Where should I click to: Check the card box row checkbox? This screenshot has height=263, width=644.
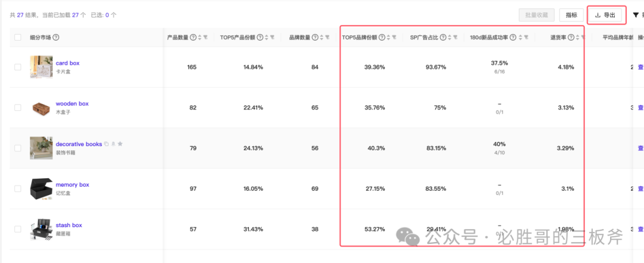pos(18,67)
